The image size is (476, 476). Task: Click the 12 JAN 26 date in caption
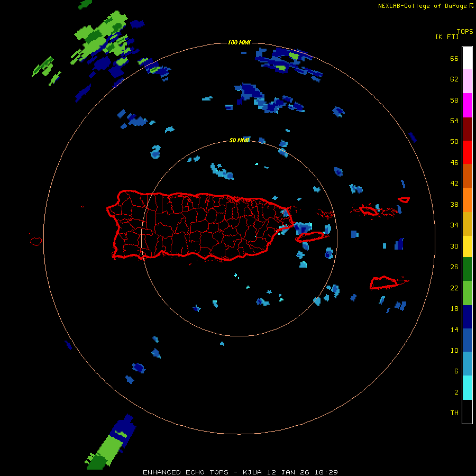[x=289, y=472]
